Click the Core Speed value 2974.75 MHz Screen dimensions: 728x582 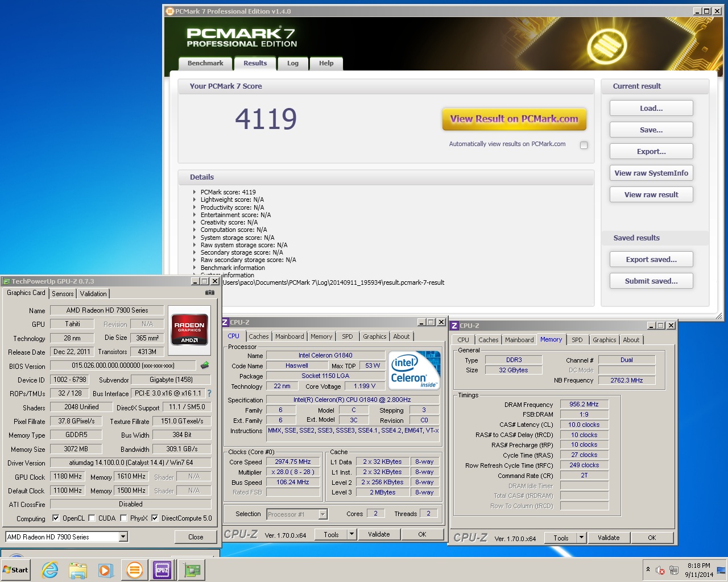click(x=293, y=462)
